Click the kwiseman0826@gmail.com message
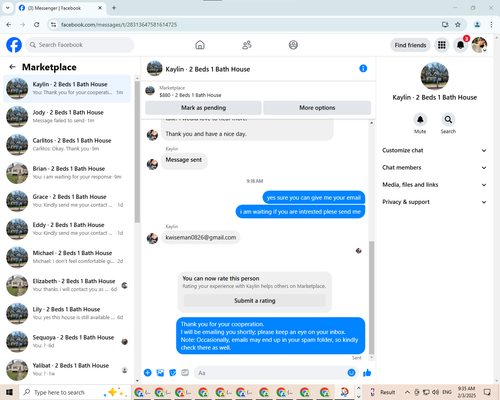The image size is (500, 400). [201, 237]
